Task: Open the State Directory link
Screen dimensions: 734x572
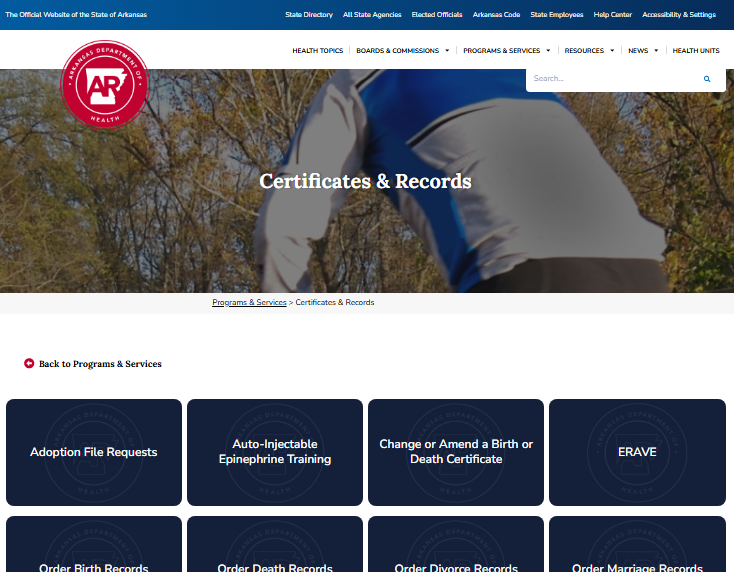Action: (x=308, y=15)
